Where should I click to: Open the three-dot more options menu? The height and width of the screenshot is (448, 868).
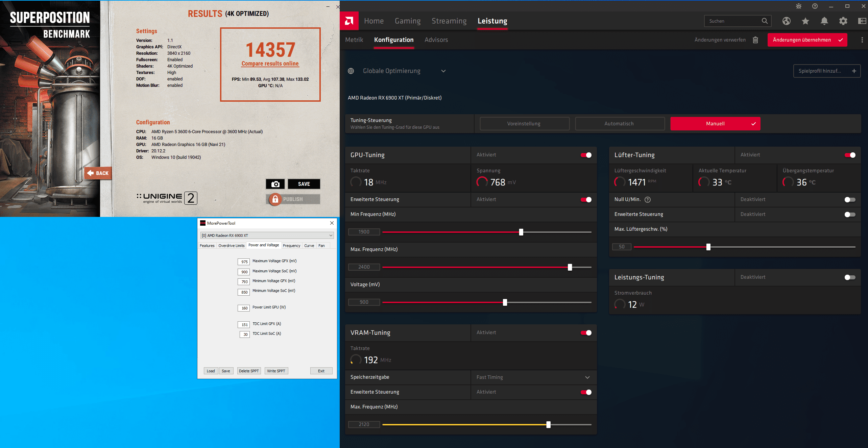[x=862, y=40]
